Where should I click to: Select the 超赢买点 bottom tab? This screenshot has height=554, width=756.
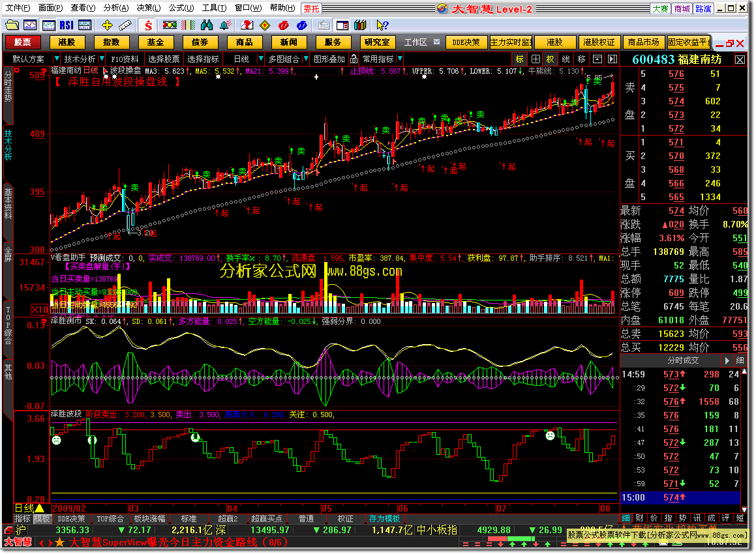click(267, 518)
